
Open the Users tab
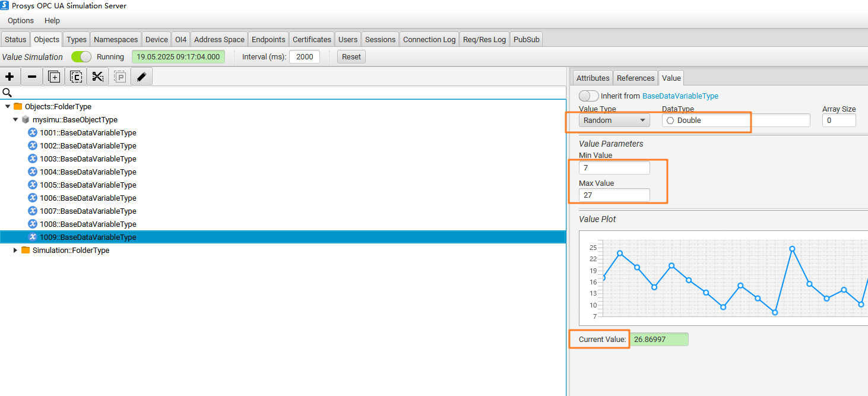[x=348, y=39]
